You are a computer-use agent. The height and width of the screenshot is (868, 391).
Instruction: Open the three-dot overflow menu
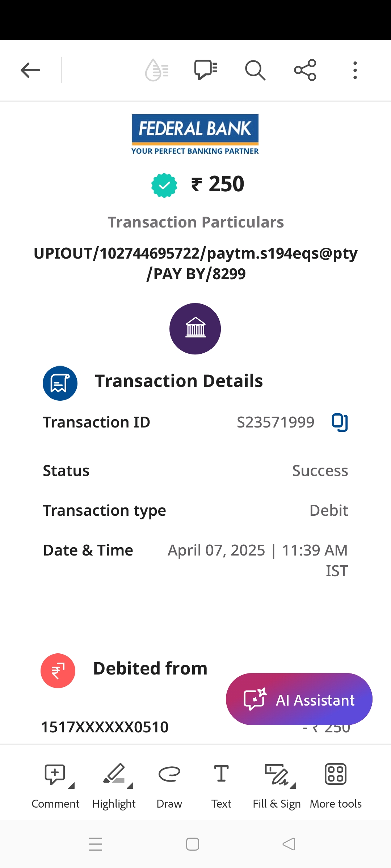click(x=355, y=70)
